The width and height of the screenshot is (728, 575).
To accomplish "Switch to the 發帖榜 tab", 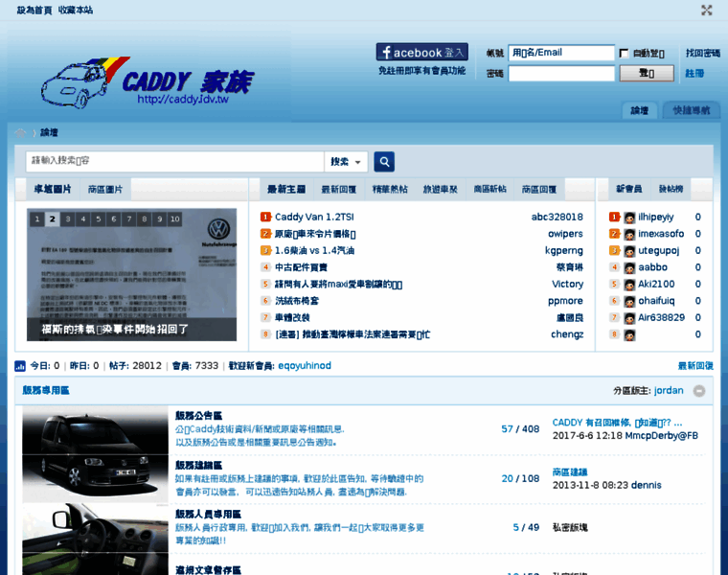I will pos(671,189).
